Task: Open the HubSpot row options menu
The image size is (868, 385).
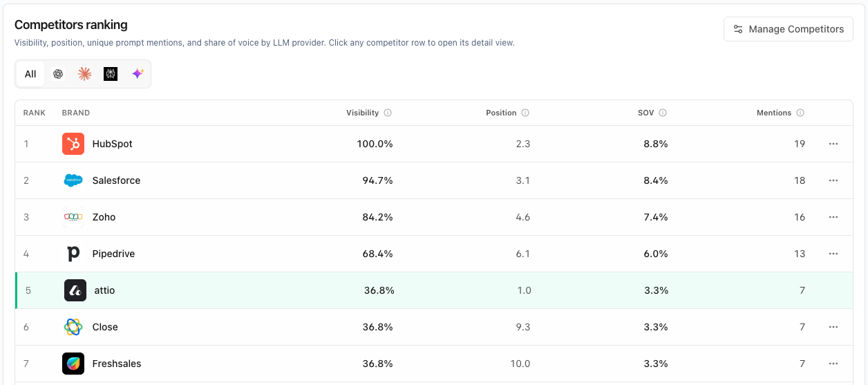Action: pyautogui.click(x=833, y=144)
